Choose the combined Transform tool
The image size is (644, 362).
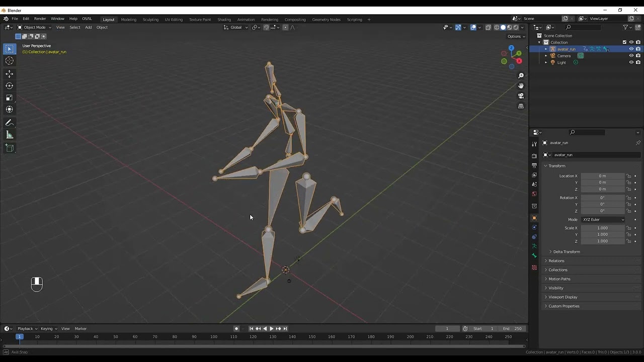[10, 110]
